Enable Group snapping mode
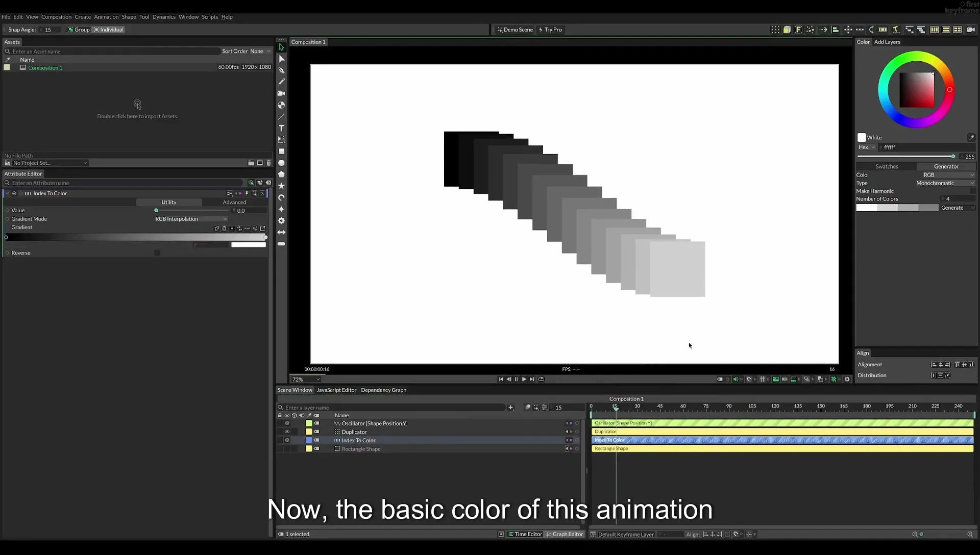The image size is (980, 555). (79, 30)
